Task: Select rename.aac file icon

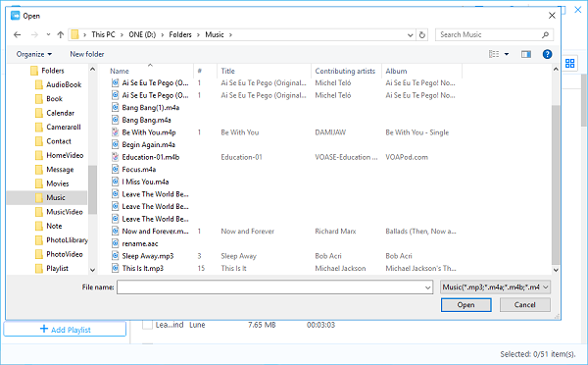Action: pyautogui.click(x=115, y=243)
